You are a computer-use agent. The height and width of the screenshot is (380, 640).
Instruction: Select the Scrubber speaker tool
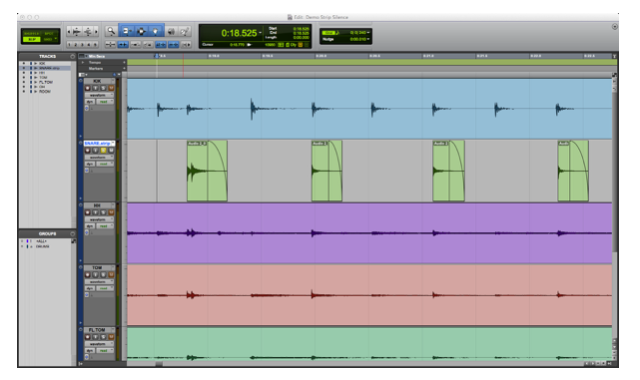pyautogui.click(x=171, y=31)
